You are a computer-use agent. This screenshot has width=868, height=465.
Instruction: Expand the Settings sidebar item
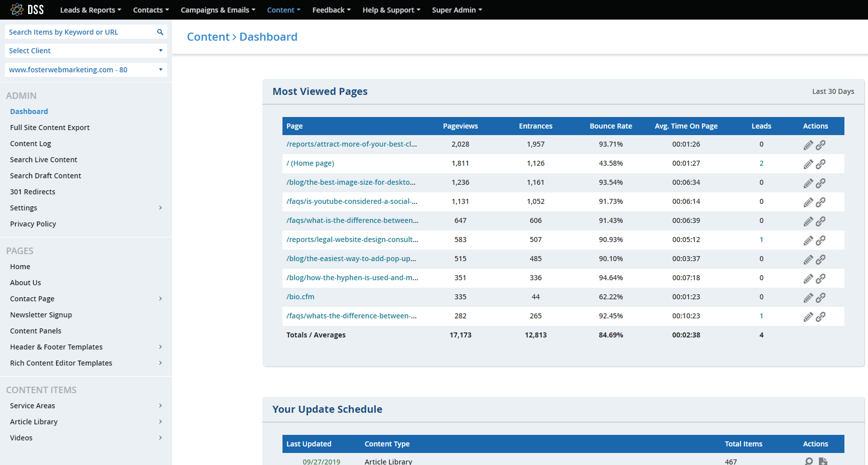(x=86, y=208)
